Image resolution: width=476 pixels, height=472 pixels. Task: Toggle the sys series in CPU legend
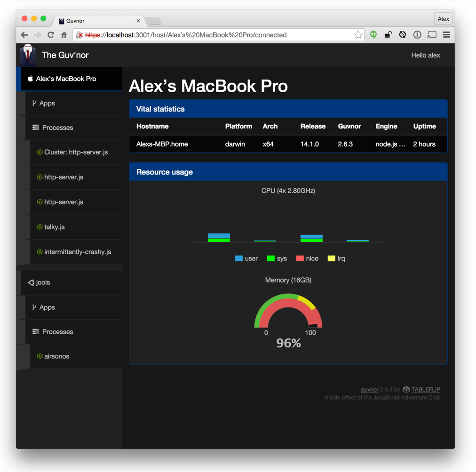[277, 259]
